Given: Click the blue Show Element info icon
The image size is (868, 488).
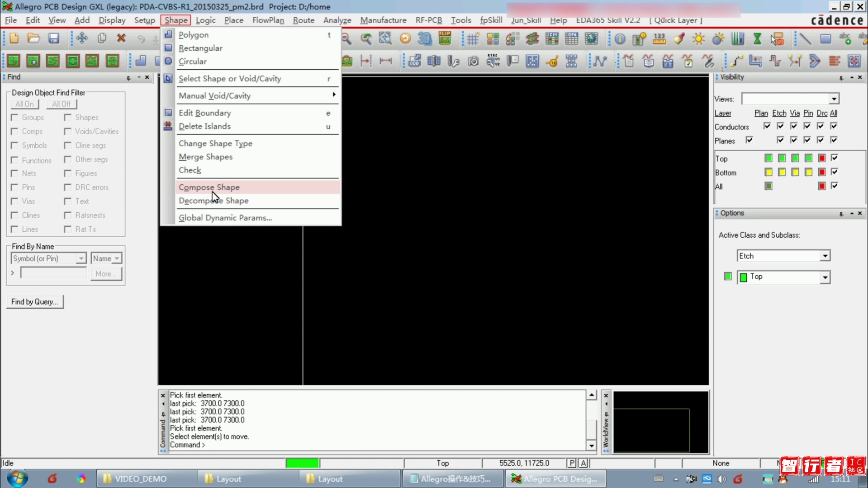Looking at the screenshot, I should point(620,38).
